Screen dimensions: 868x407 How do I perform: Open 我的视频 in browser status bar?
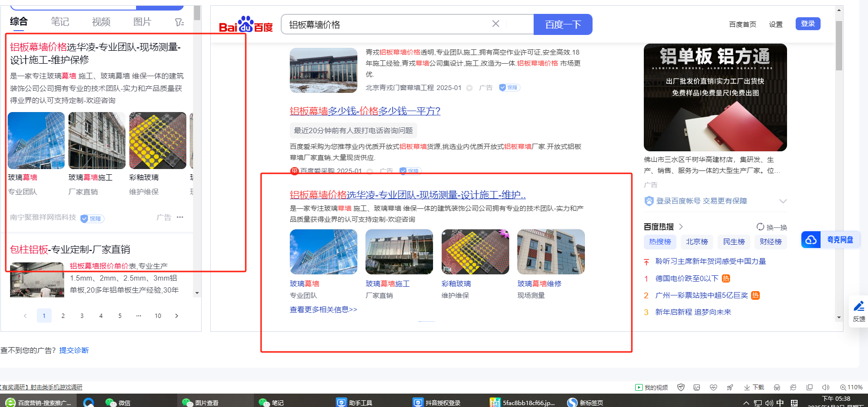[x=651, y=387]
